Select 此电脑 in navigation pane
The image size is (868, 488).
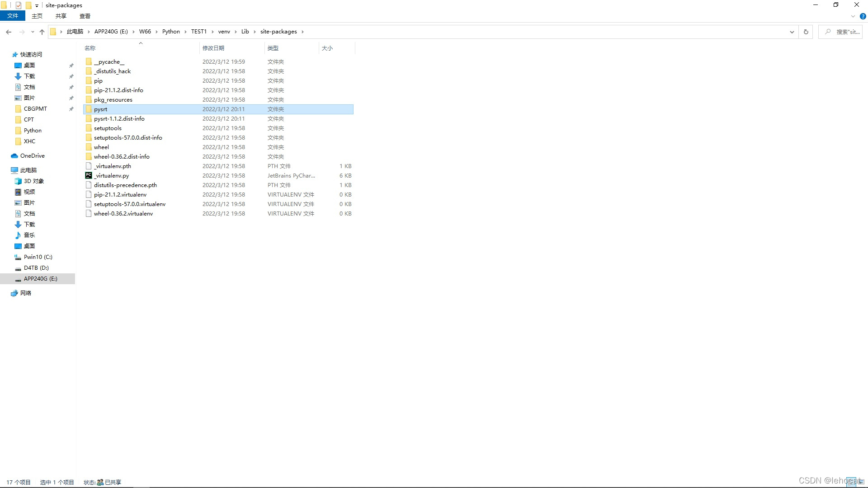pos(28,170)
